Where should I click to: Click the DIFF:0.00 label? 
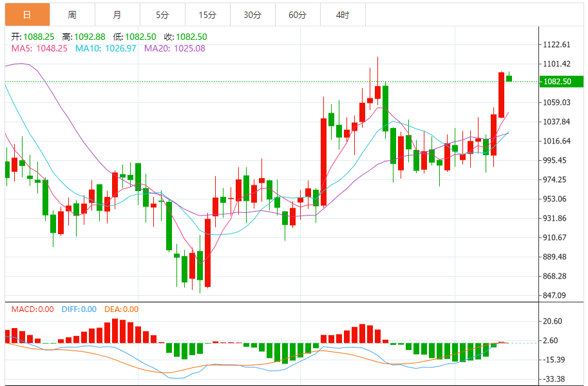[79, 309]
